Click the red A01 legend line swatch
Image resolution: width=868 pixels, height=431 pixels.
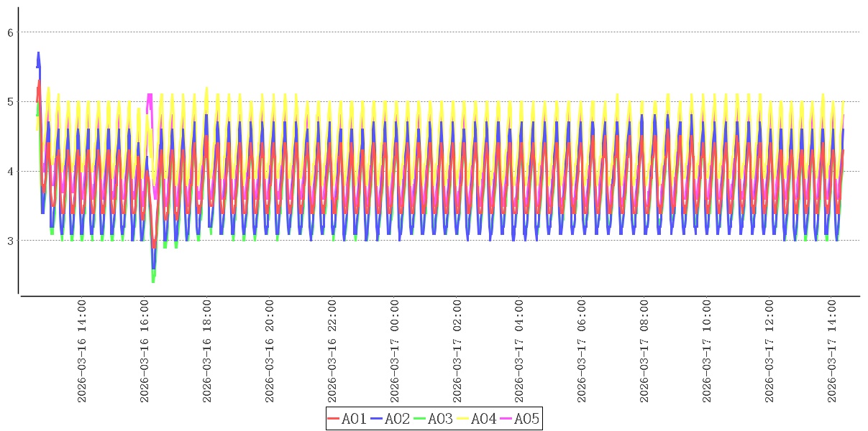tap(334, 419)
